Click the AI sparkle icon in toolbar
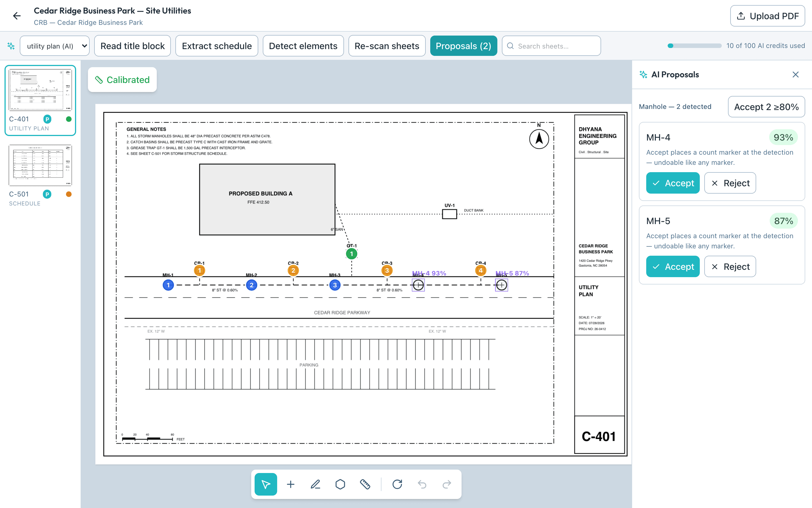812x508 pixels. [x=11, y=46]
